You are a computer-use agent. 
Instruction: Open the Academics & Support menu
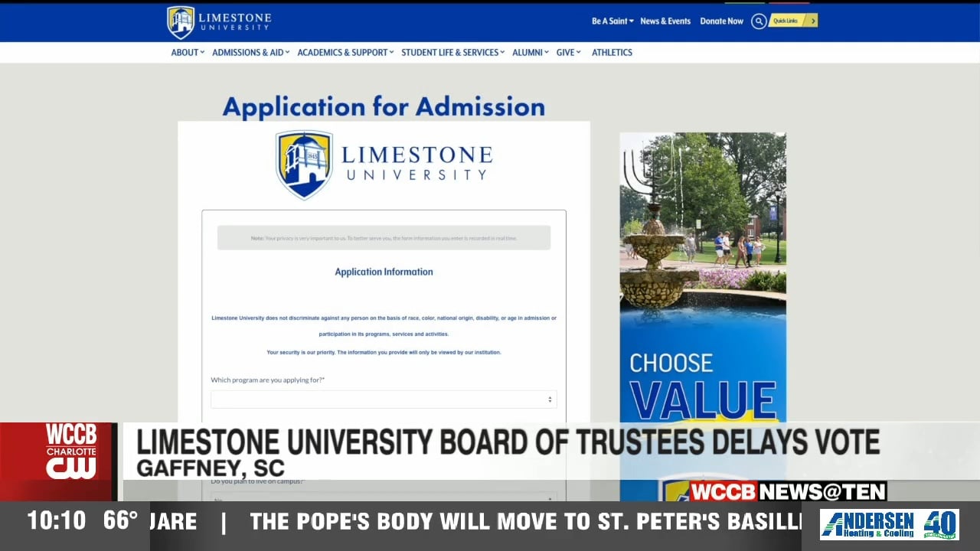pyautogui.click(x=345, y=53)
